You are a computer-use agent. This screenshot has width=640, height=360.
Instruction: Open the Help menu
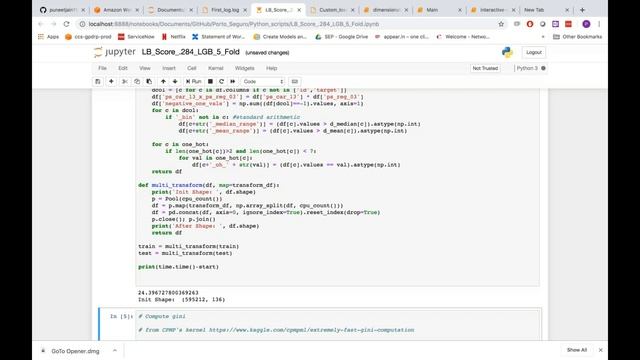point(271,68)
